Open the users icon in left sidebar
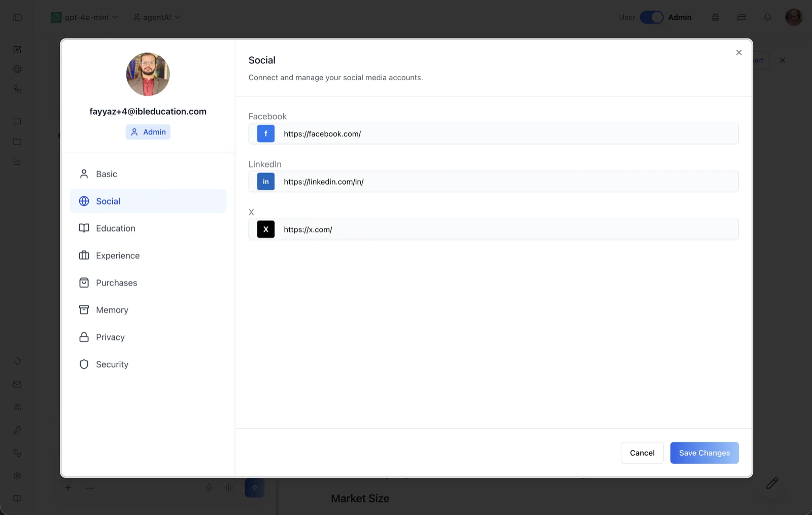Image resolution: width=812 pixels, height=515 pixels. 17,407
